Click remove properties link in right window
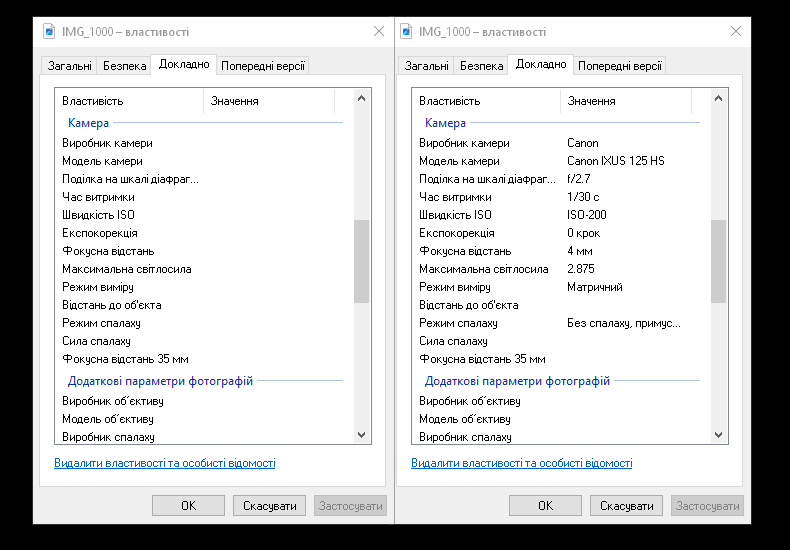The width and height of the screenshot is (790, 550). [521, 463]
